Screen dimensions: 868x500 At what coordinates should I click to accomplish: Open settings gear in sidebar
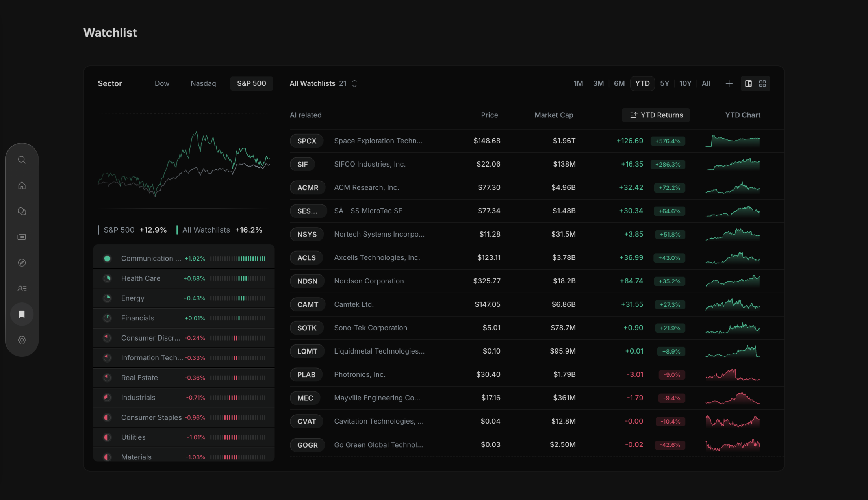[x=22, y=340]
